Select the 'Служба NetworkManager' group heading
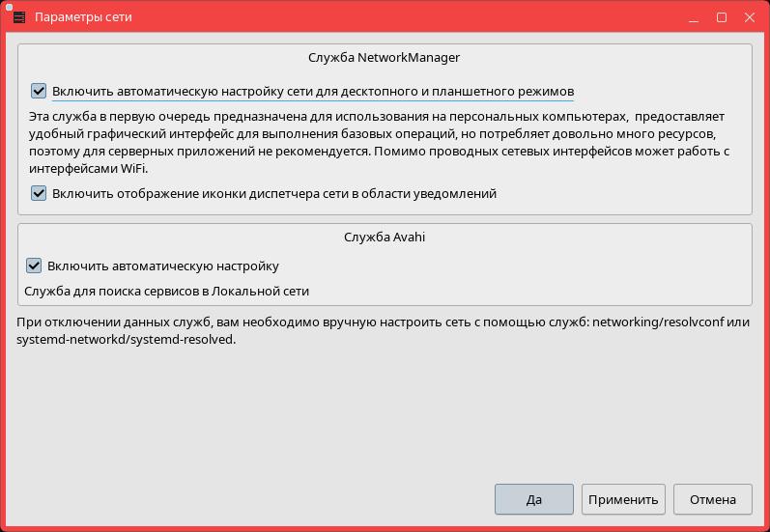This screenshot has width=770, height=532. [x=384, y=58]
